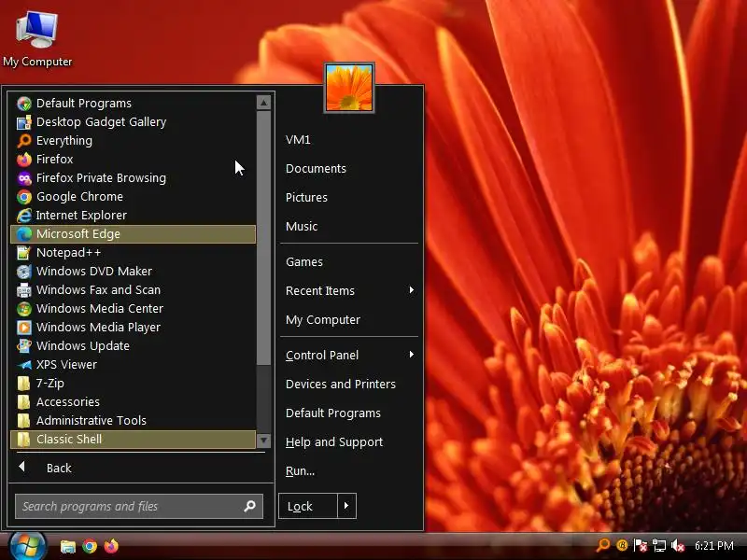Expand the 7-Zip folder

click(134, 384)
